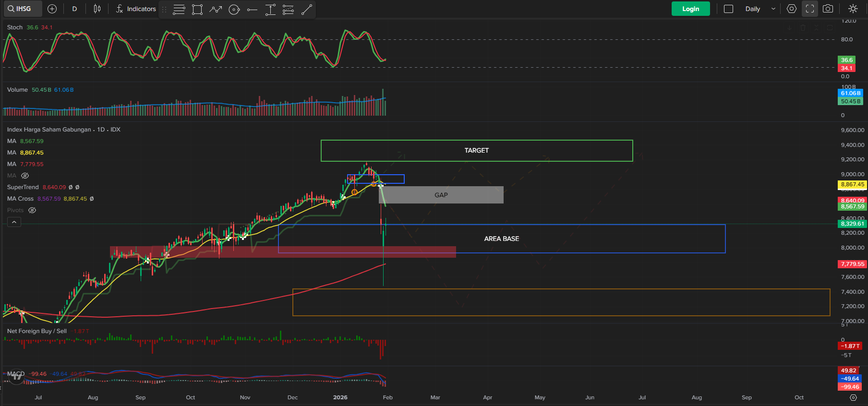Take a chart snapshot with camera icon

click(828, 9)
